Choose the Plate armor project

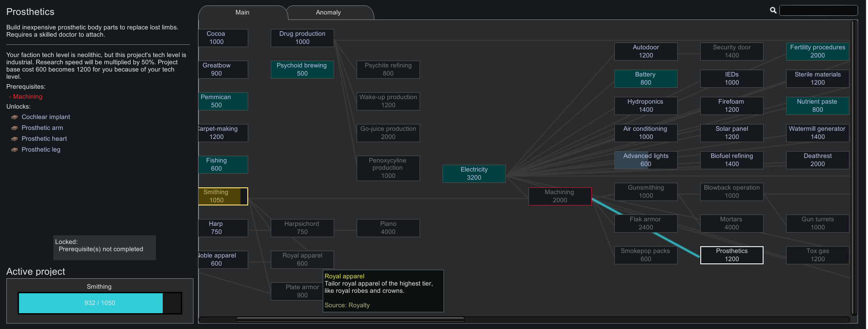[x=297, y=291]
